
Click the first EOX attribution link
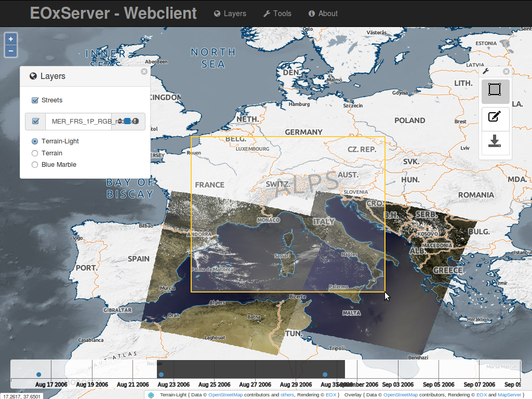[x=331, y=395]
